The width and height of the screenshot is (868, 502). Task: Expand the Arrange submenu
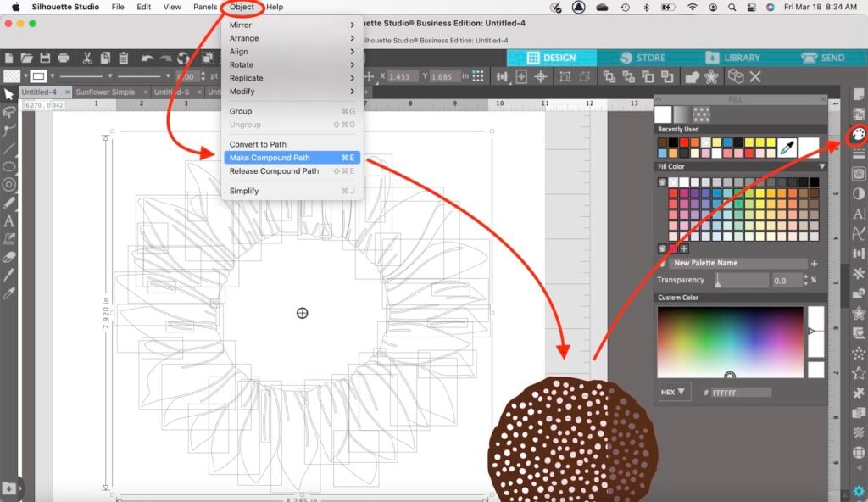[x=292, y=38]
